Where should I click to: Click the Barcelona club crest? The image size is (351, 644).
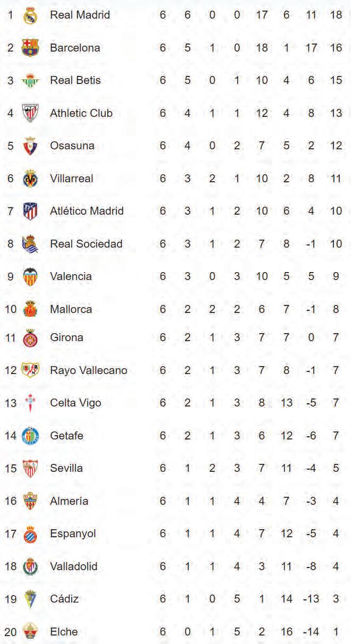click(x=30, y=48)
